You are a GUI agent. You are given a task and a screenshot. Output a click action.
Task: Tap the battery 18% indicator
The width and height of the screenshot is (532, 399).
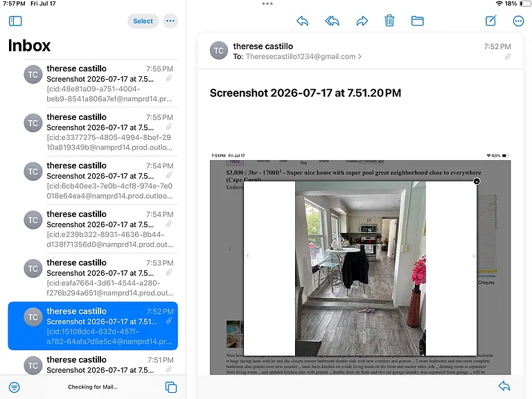coord(519,3)
